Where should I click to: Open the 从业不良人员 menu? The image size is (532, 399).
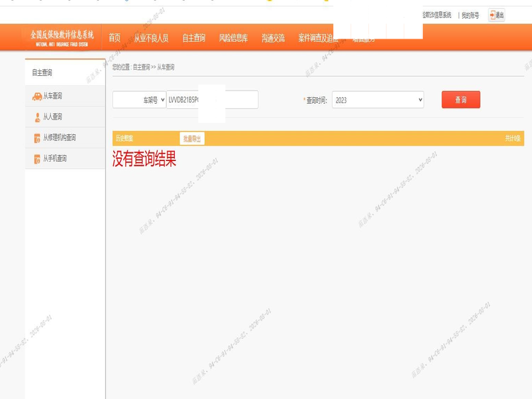(152, 38)
